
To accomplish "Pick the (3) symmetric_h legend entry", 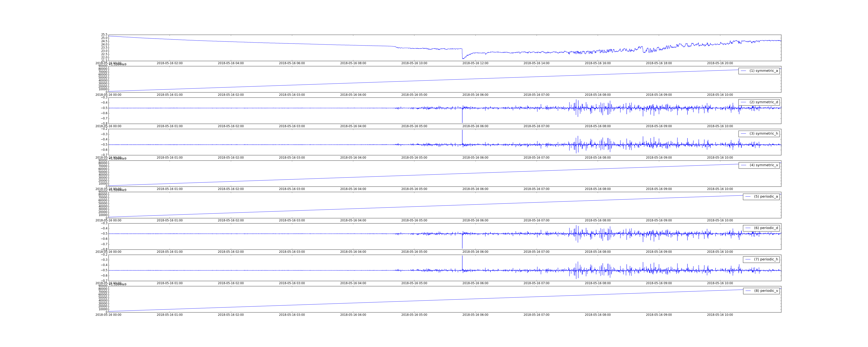I will [759, 134].
